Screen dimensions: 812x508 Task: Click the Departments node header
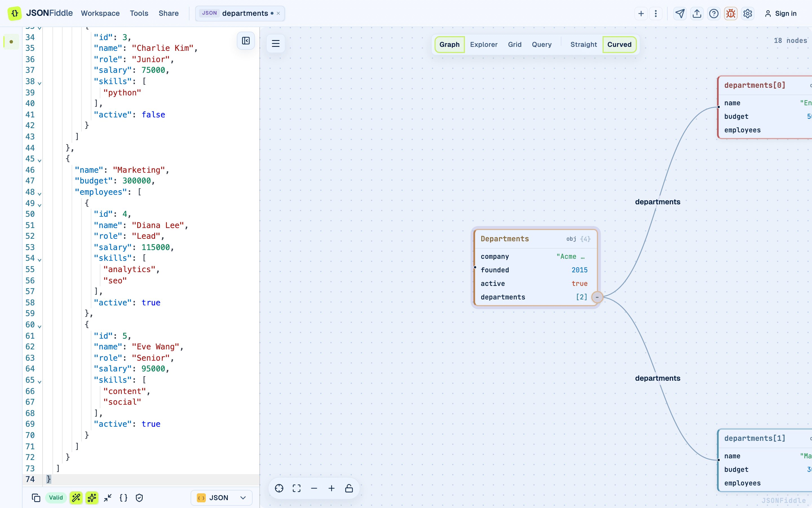(535, 239)
